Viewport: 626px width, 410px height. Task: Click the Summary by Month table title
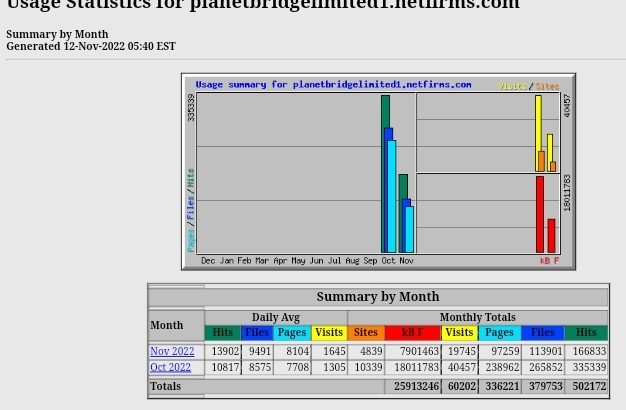pos(378,297)
